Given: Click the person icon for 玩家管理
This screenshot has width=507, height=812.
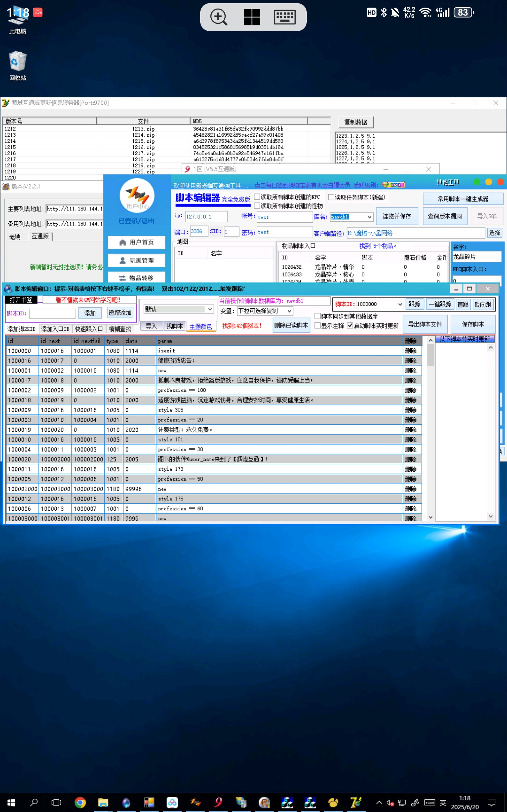Looking at the screenshot, I should pos(122,260).
